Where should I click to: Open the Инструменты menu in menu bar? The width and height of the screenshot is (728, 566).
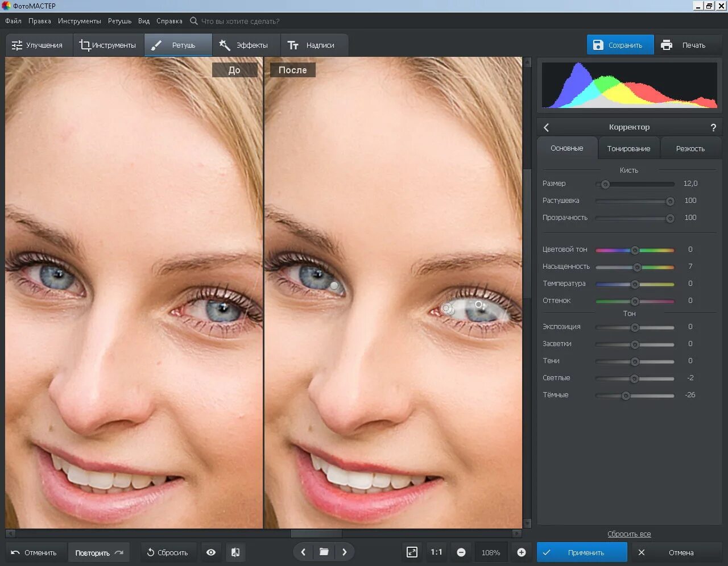point(80,21)
